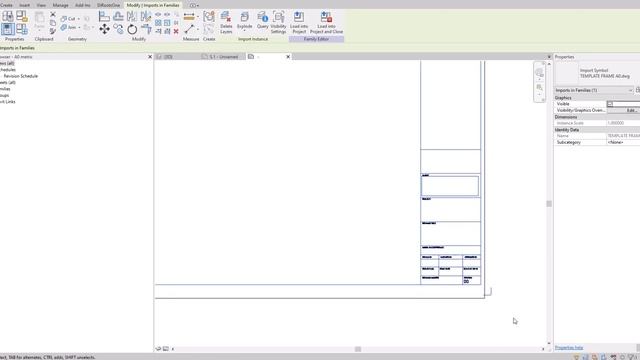Select the Families node in the browser
The width and height of the screenshot is (640, 360).
click(5, 89)
